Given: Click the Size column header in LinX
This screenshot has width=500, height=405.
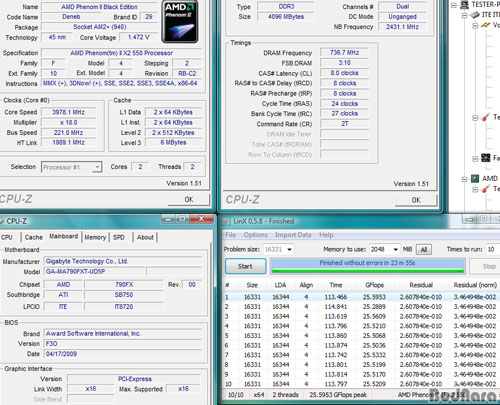Looking at the screenshot, I should click(252, 285).
